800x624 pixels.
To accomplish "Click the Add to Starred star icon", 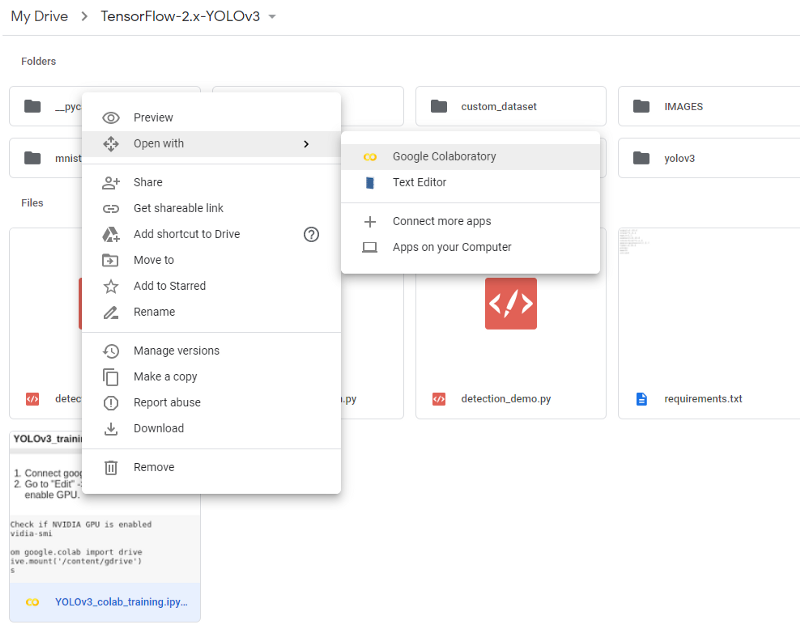I will (x=111, y=286).
